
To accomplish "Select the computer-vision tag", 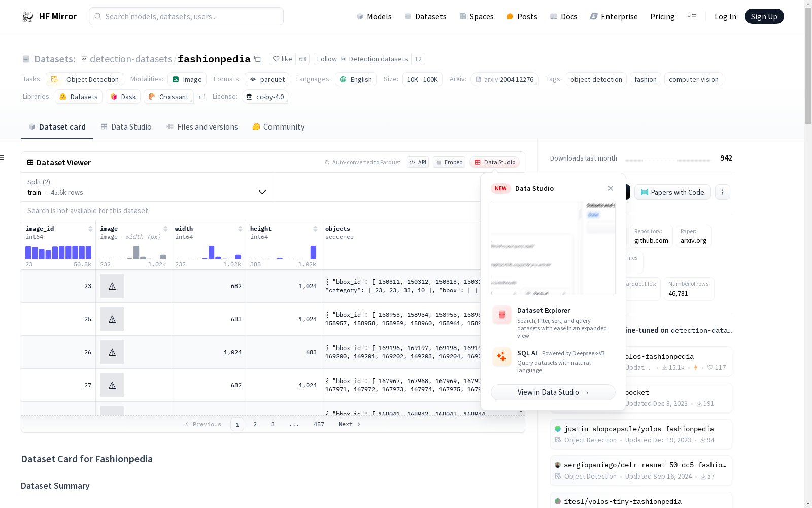I will (x=694, y=79).
